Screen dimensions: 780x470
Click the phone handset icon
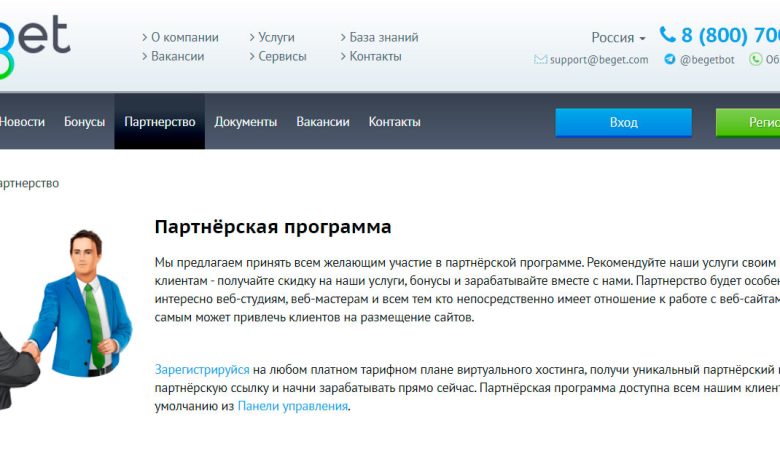(667, 35)
